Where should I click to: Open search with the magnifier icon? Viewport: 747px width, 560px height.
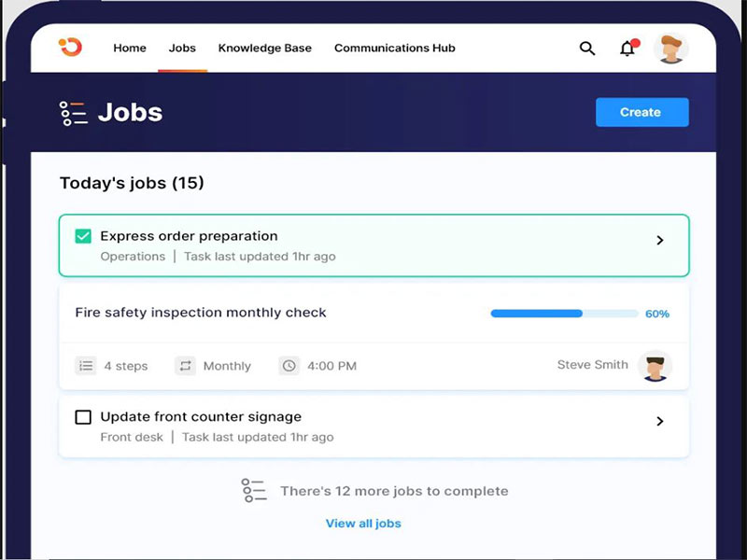pos(587,49)
